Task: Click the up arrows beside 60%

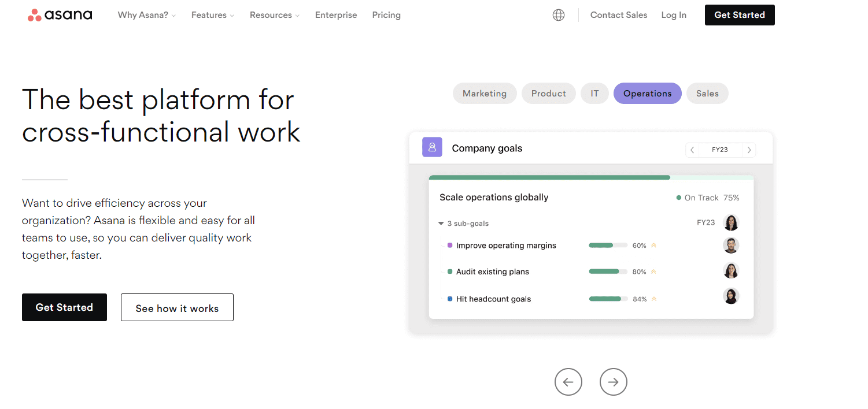Action: coord(654,246)
